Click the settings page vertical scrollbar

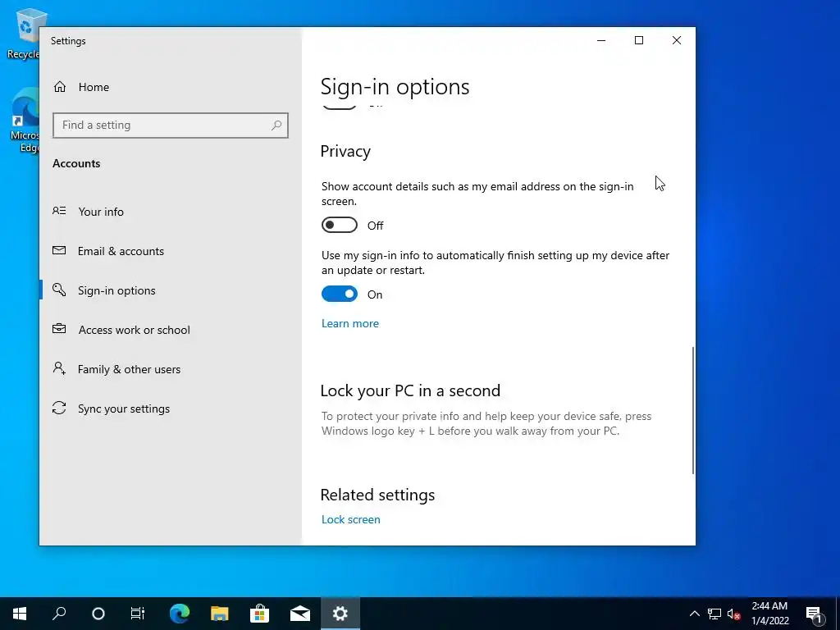coord(693,410)
